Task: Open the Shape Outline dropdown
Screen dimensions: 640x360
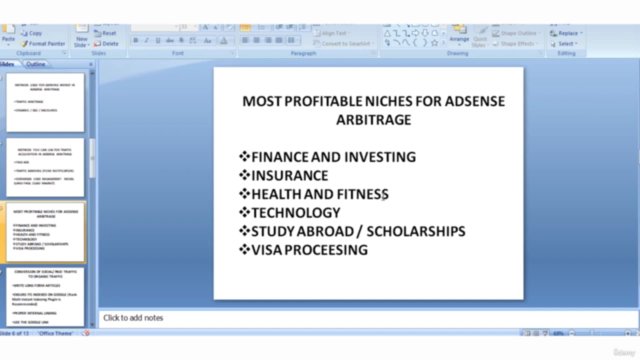Action: 516,33
